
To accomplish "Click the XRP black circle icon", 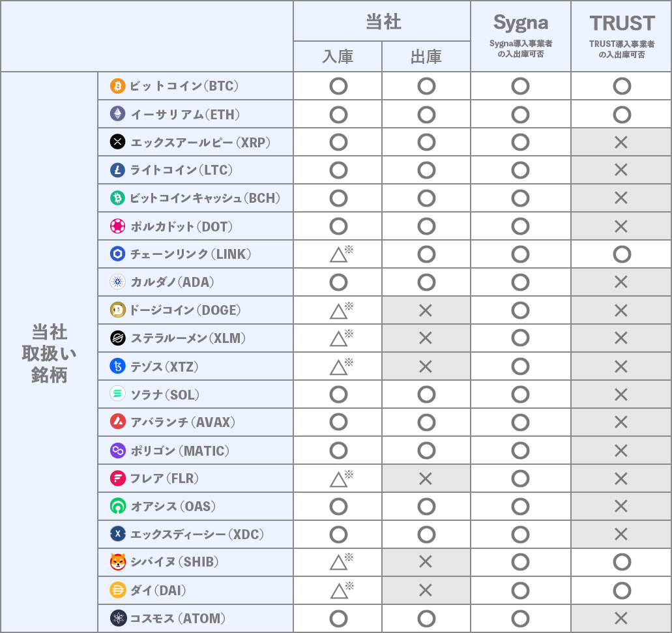I will click(117, 141).
